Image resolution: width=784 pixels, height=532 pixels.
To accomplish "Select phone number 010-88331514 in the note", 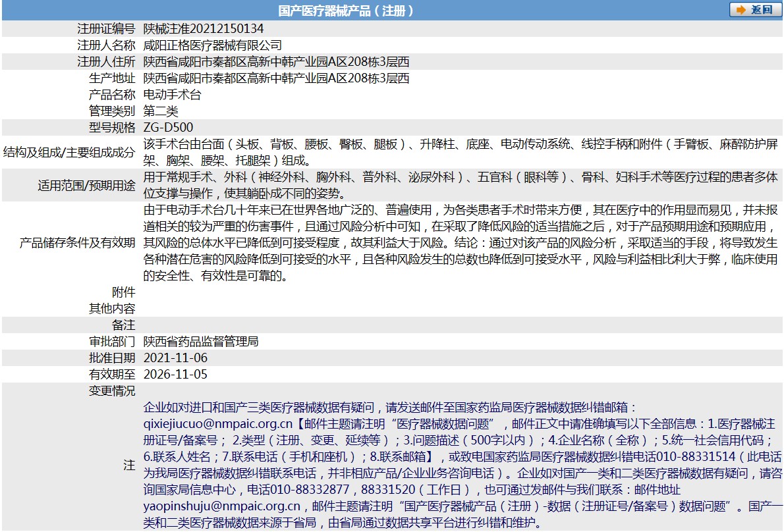I will pos(696,457).
